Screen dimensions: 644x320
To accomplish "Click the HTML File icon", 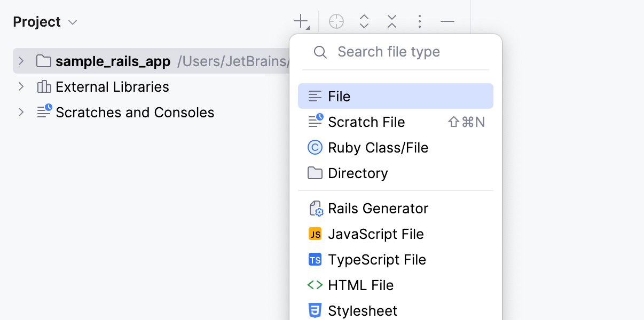I will click(x=315, y=285).
